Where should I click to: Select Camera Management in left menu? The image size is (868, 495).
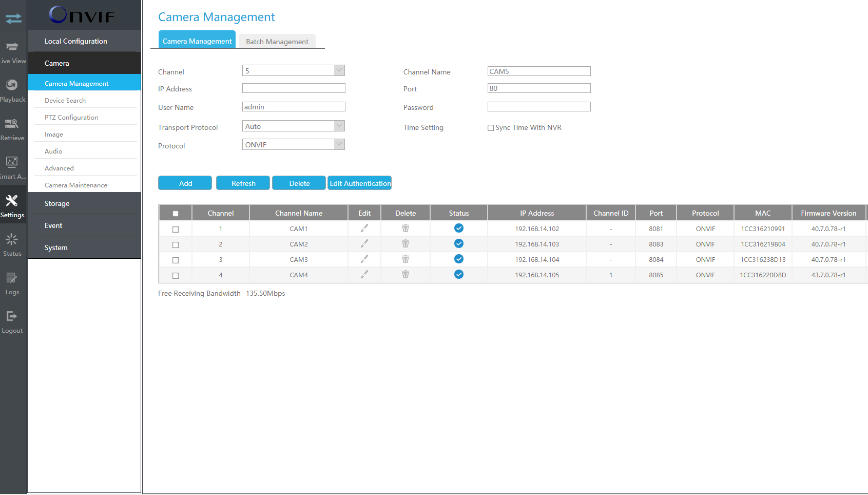pos(84,83)
